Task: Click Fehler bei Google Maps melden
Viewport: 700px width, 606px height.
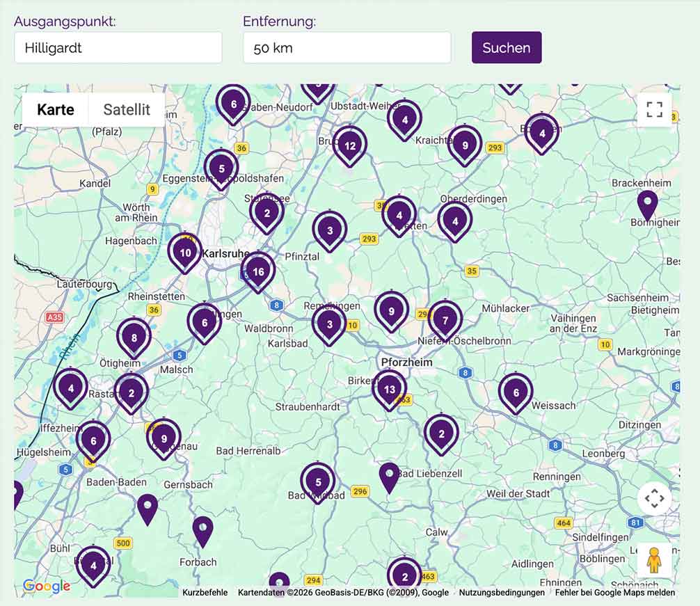Action: 614,593
